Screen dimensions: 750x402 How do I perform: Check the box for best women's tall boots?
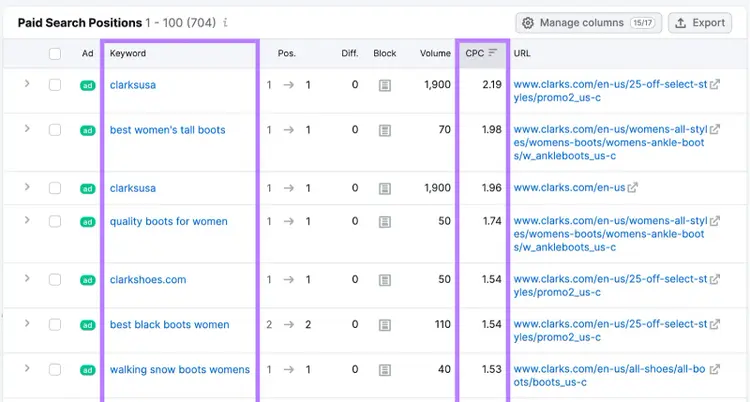coord(55,130)
